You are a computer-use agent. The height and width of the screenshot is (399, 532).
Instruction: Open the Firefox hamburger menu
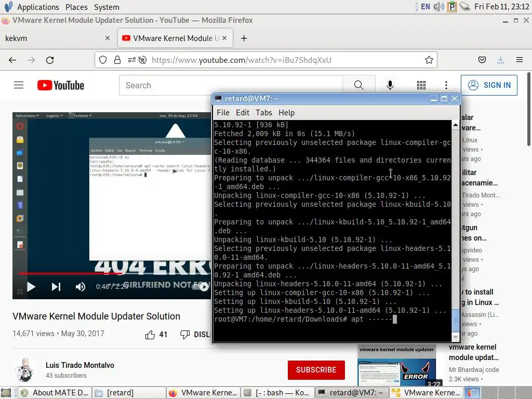519,60
